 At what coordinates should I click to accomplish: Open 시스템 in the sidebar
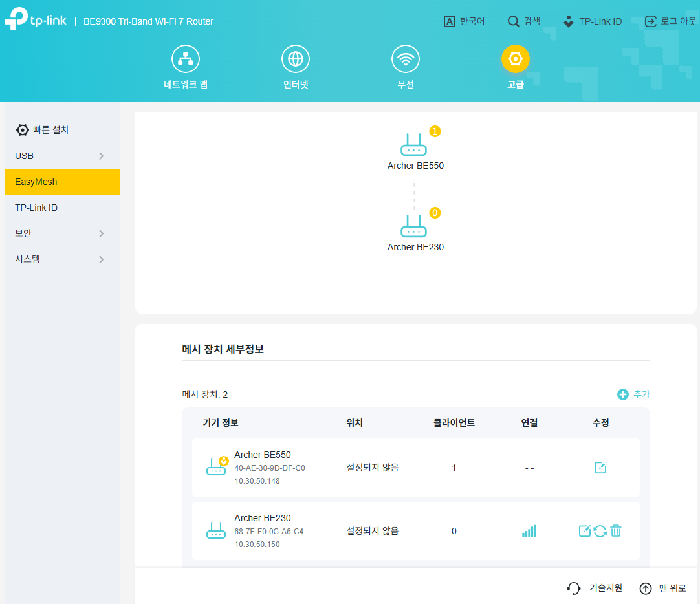[62, 259]
